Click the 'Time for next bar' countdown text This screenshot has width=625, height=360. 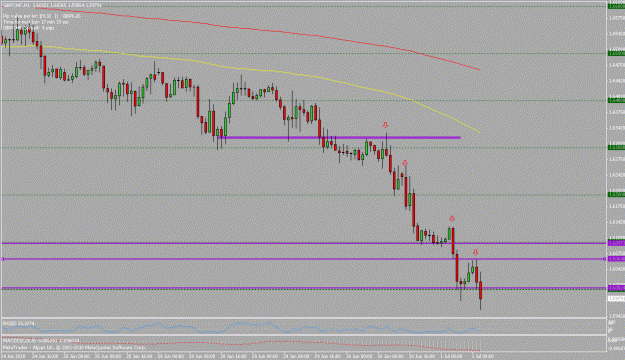tap(36, 22)
